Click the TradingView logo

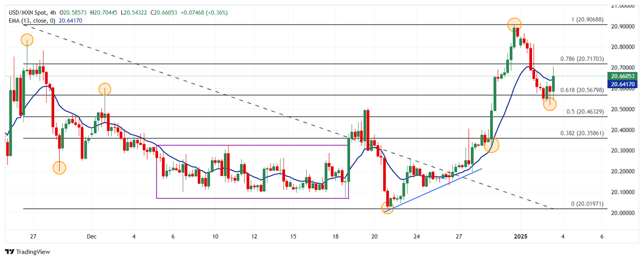pyautogui.click(x=27, y=252)
